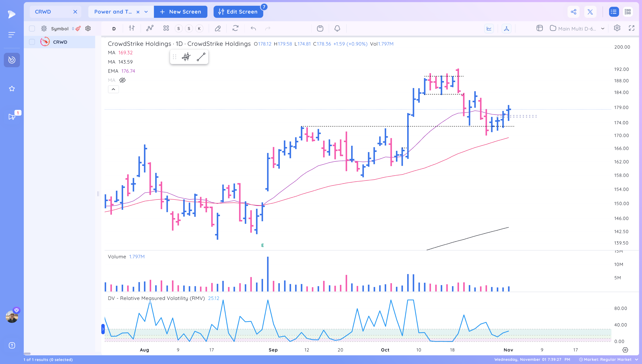Screen dimensions: 642x364
Task: Open bar style chart type icon
Action: click(132, 28)
